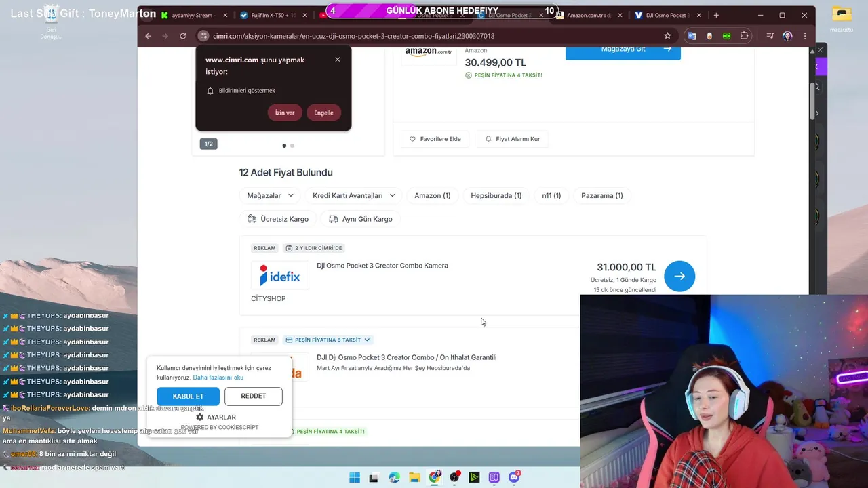Allow notifications with İzin ver
Image resolution: width=868 pixels, height=488 pixels.
coord(285,113)
